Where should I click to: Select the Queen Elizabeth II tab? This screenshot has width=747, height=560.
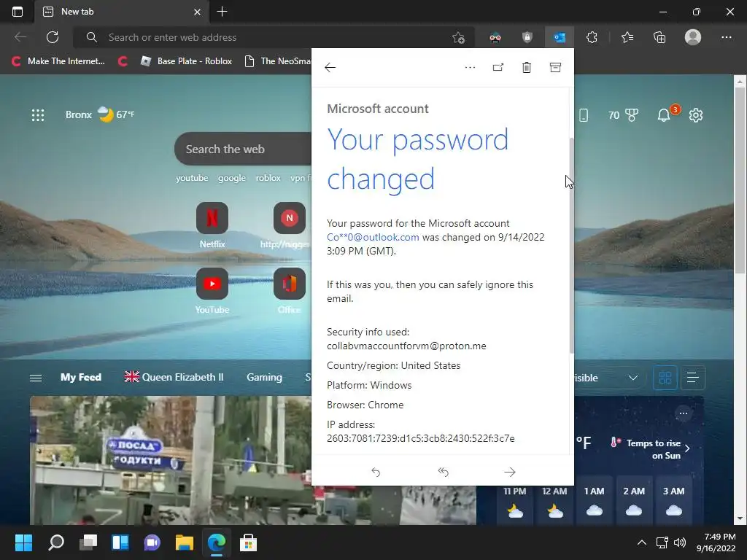point(174,377)
